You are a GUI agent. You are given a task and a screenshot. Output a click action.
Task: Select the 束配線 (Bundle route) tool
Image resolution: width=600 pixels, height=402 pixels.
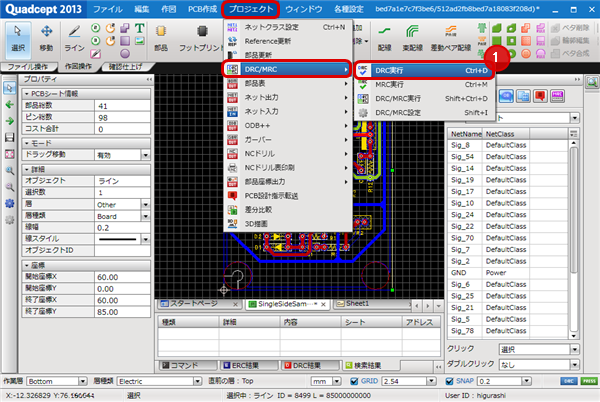click(412, 39)
